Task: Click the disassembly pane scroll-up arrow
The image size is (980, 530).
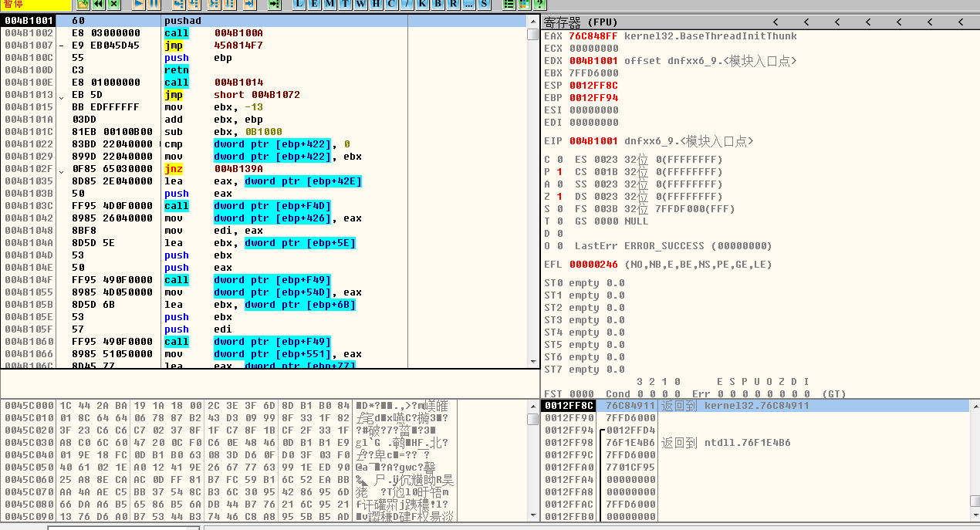Action: click(533, 21)
